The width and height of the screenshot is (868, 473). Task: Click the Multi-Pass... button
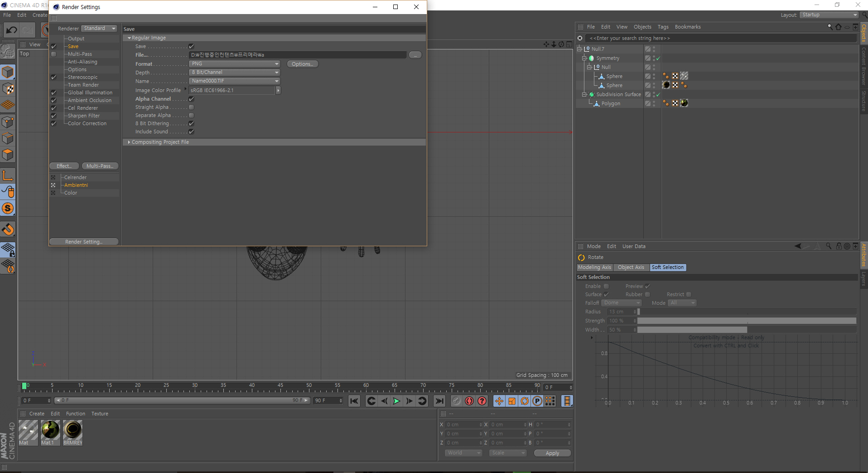coord(100,166)
